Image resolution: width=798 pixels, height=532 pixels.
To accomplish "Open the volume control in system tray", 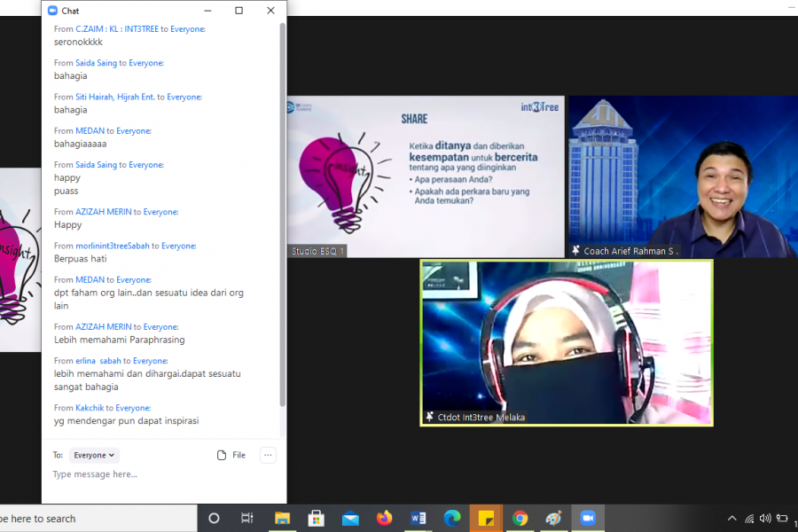I will tap(765, 519).
